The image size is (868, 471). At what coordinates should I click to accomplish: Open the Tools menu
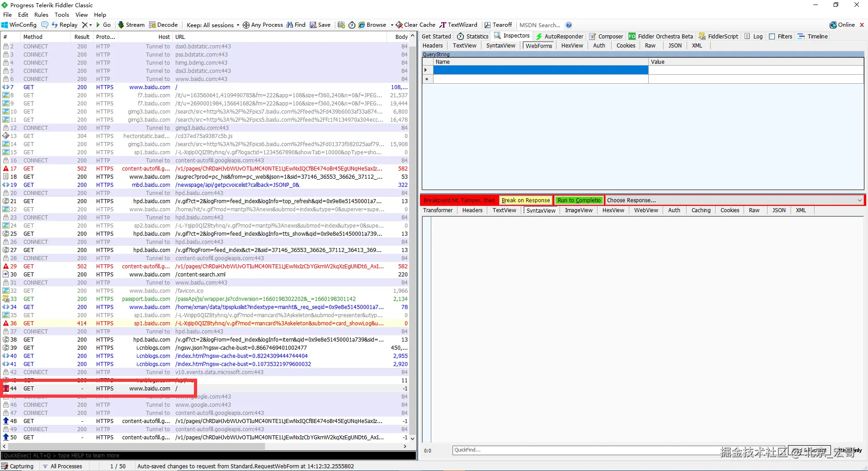[62, 14]
